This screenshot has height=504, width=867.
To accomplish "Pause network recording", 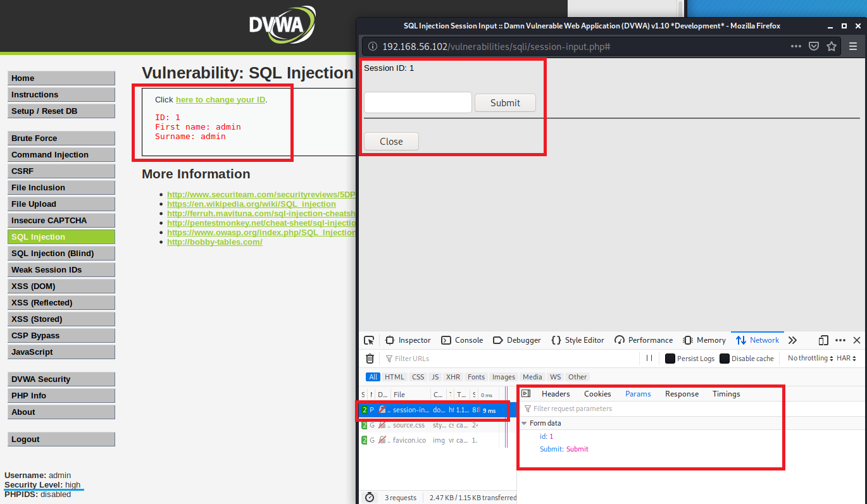I will coord(649,359).
